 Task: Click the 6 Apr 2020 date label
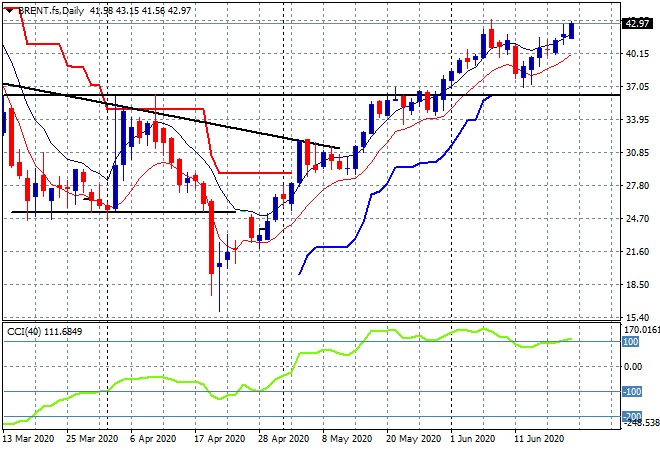click(x=153, y=439)
